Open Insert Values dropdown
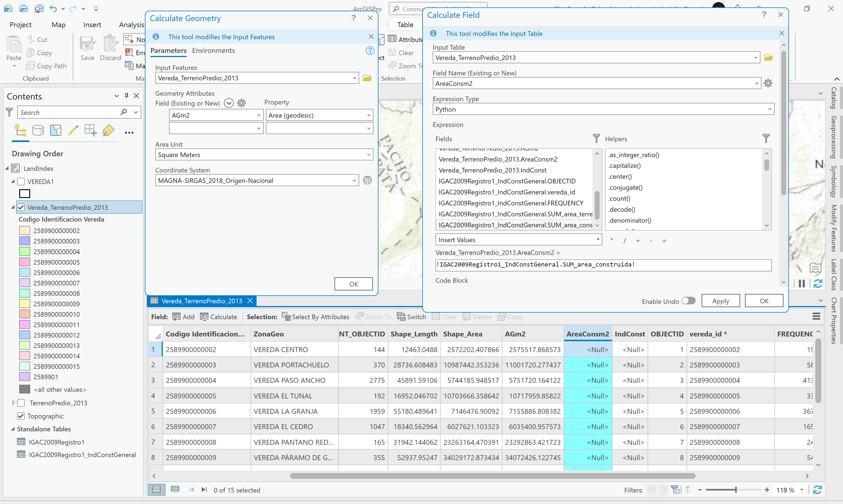The height and width of the screenshot is (504, 843). point(598,239)
